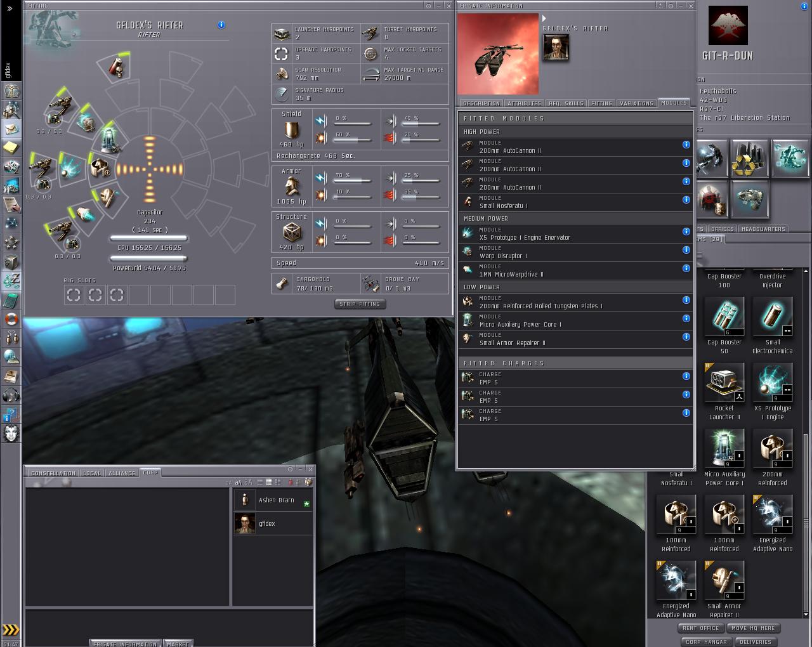Open the Fitting tab in Frigate Information

pos(601,103)
